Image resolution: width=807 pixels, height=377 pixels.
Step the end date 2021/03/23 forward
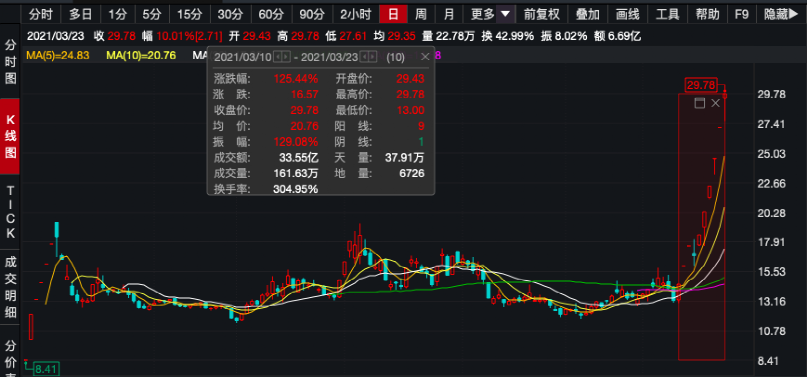coord(373,57)
